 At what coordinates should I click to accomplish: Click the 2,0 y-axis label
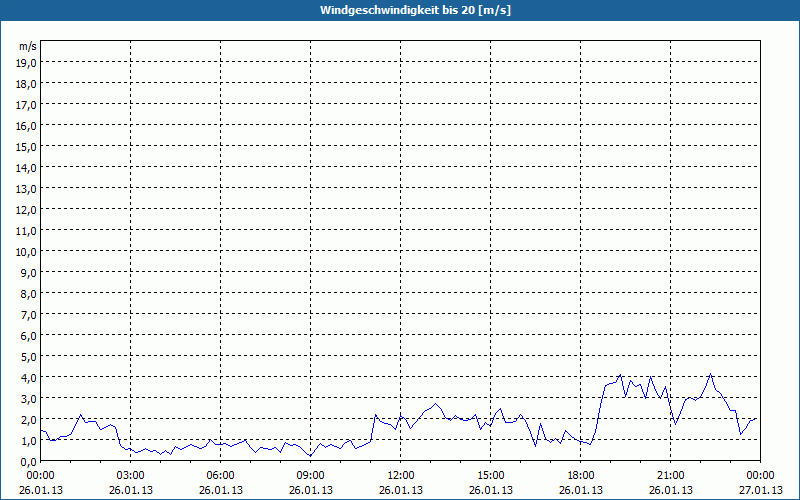pyautogui.click(x=29, y=420)
